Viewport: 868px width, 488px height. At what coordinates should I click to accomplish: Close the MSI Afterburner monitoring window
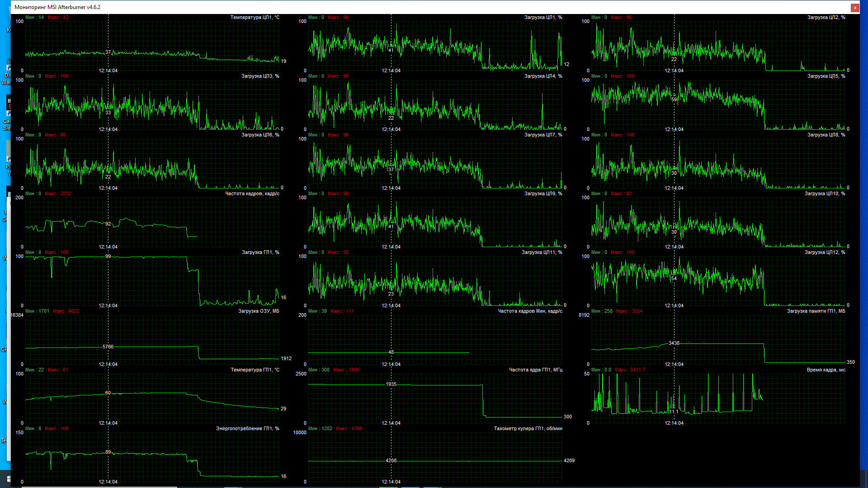(x=854, y=8)
